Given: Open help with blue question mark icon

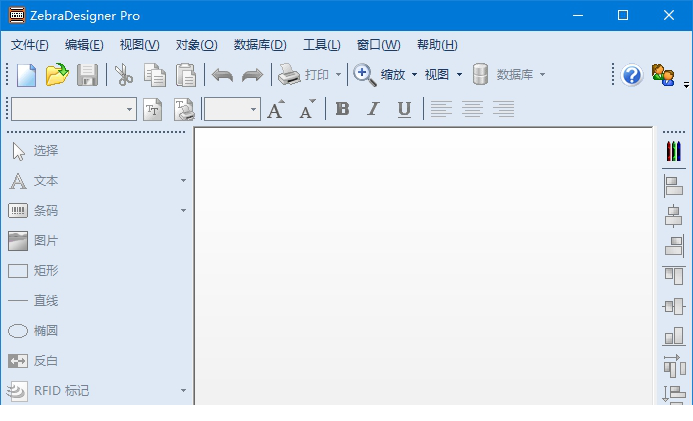Looking at the screenshot, I should point(632,75).
